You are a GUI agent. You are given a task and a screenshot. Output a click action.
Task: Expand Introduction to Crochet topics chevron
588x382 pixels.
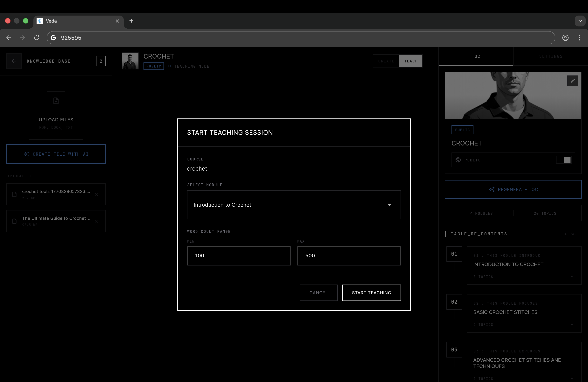click(x=572, y=277)
